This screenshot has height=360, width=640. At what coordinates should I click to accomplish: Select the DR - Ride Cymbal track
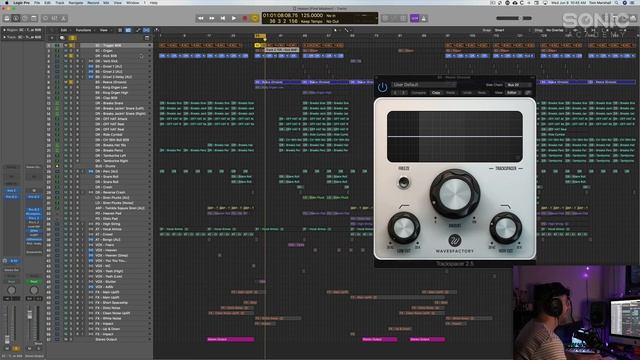[109, 135]
